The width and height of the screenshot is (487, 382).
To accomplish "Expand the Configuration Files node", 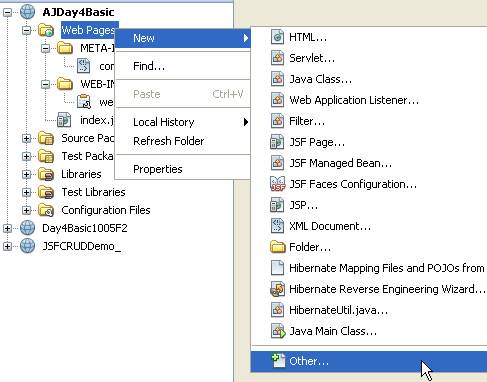I will click(x=26, y=210).
